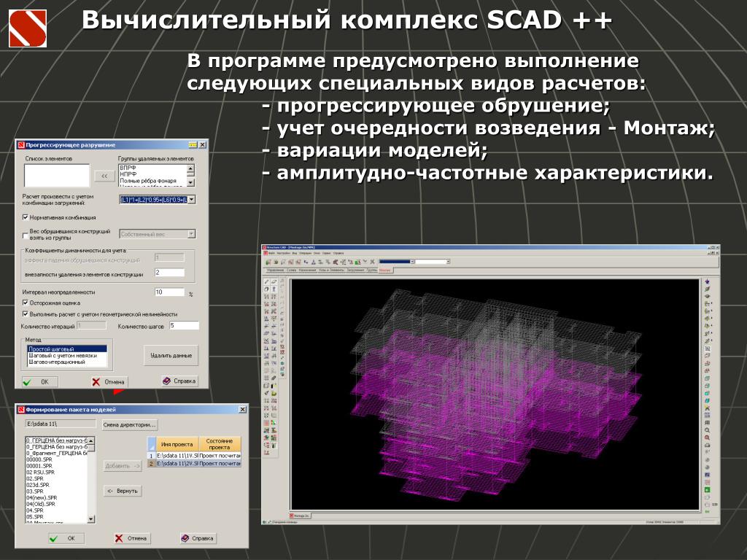747x560 pixels.
Task: Select Полные рёбра фонаря group
Action: [152, 181]
